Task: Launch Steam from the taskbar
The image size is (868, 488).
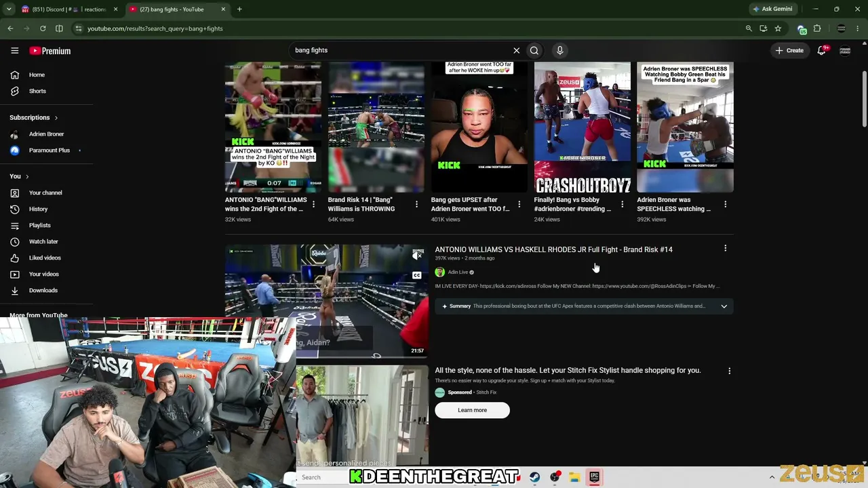Action: pyautogui.click(x=534, y=477)
